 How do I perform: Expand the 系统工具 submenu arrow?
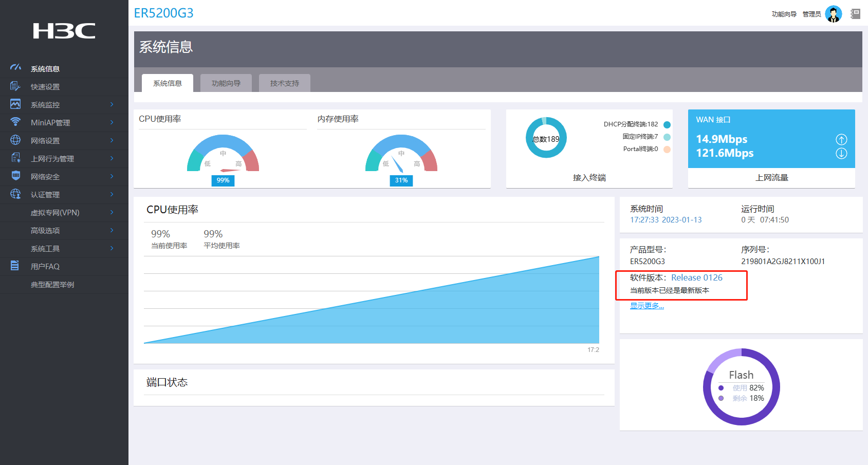point(112,248)
